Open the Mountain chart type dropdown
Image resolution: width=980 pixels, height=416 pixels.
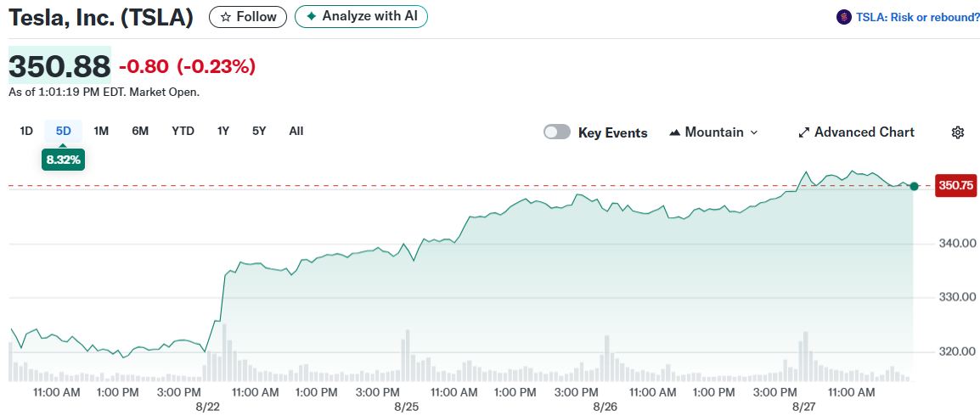(x=713, y=132)
